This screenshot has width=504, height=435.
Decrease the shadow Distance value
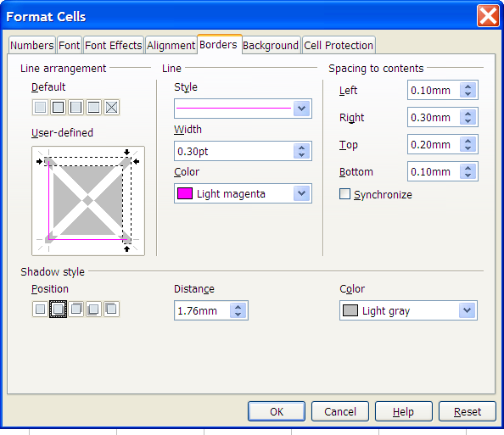(238, 315)
